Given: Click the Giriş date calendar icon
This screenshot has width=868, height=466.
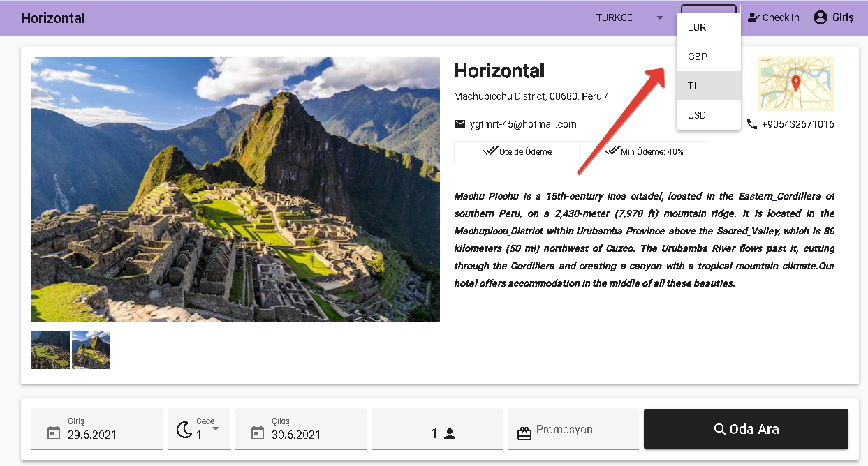Looking at the screenshot, I should [53, 433].
